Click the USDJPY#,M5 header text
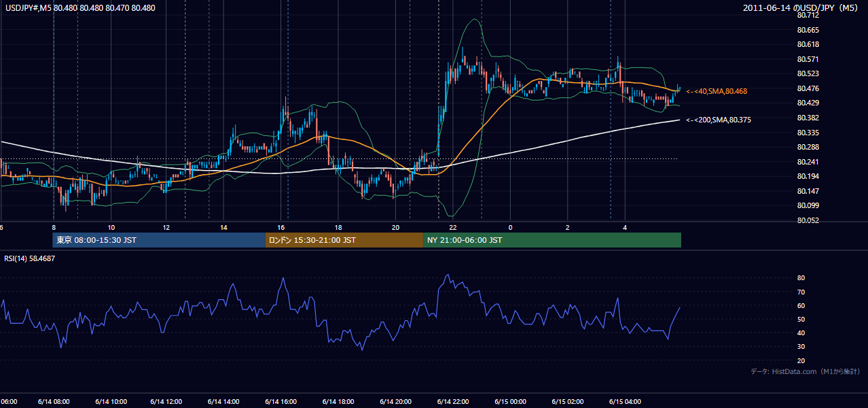This screenshot has height=408, width=868. 79,8
